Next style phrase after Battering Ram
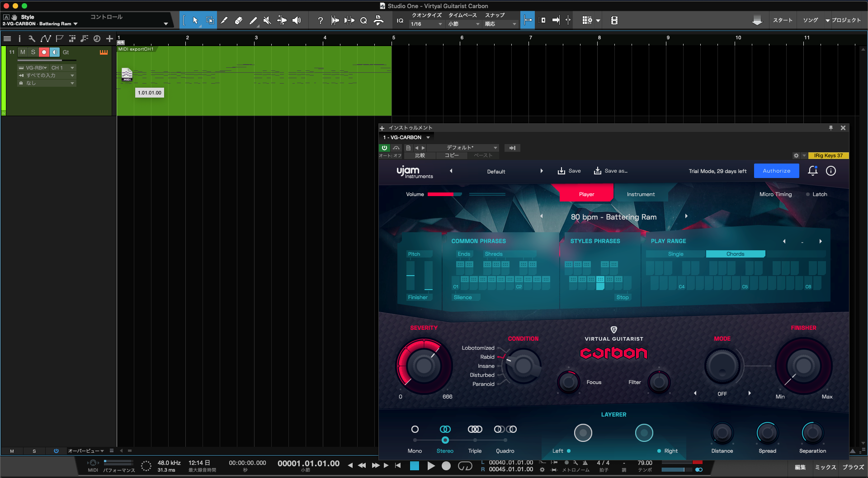868x478 pixels. (686, 216)
